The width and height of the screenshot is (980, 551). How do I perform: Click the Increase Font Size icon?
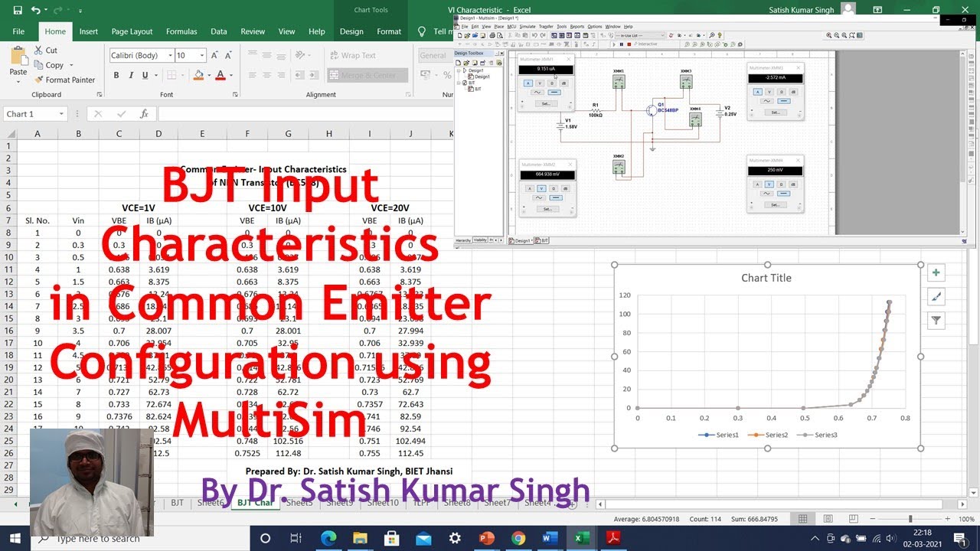215,55
